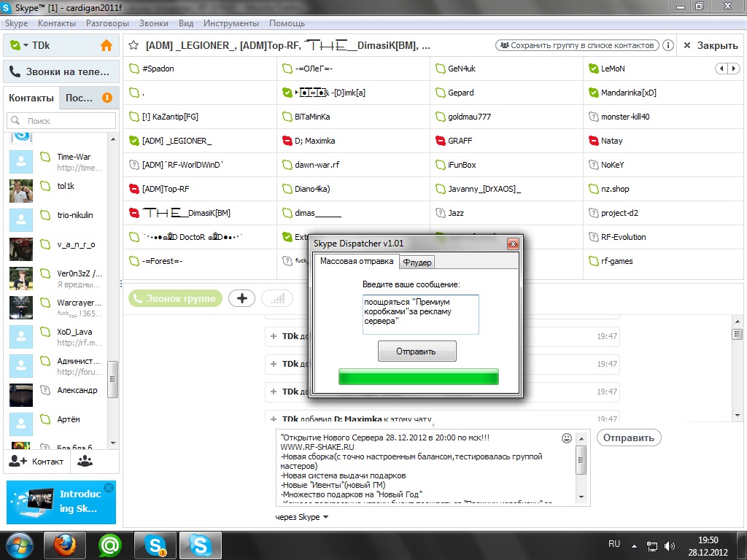This screenshot has height=560, width=747.
Task: Click D; Maximka do-not-disturb status icon
Action: pos(287,141)
